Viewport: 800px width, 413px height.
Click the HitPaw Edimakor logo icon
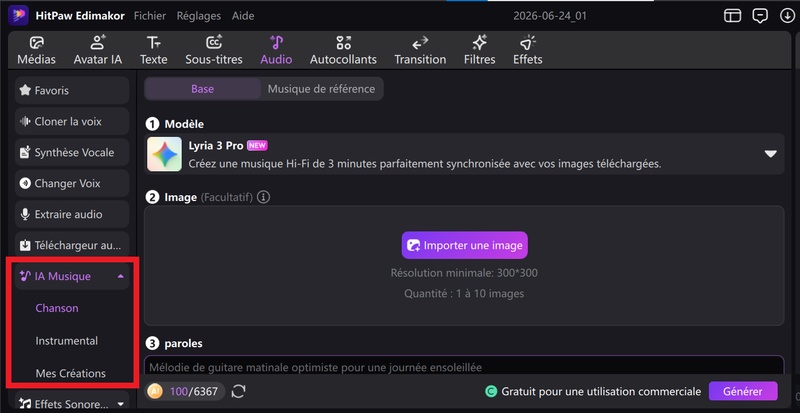18,16
